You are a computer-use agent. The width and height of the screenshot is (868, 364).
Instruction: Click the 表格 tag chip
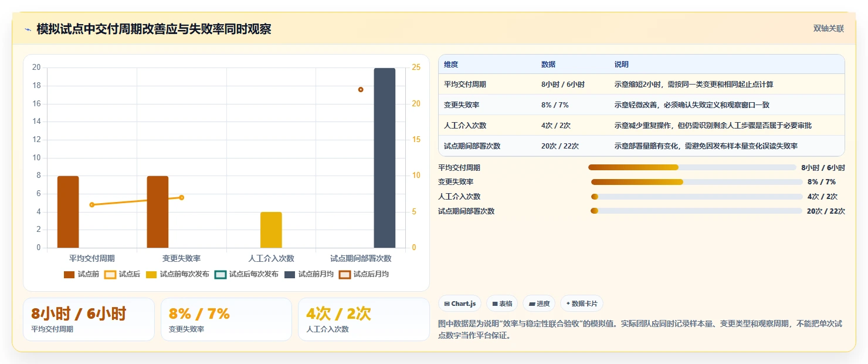(x=502, y=304)
